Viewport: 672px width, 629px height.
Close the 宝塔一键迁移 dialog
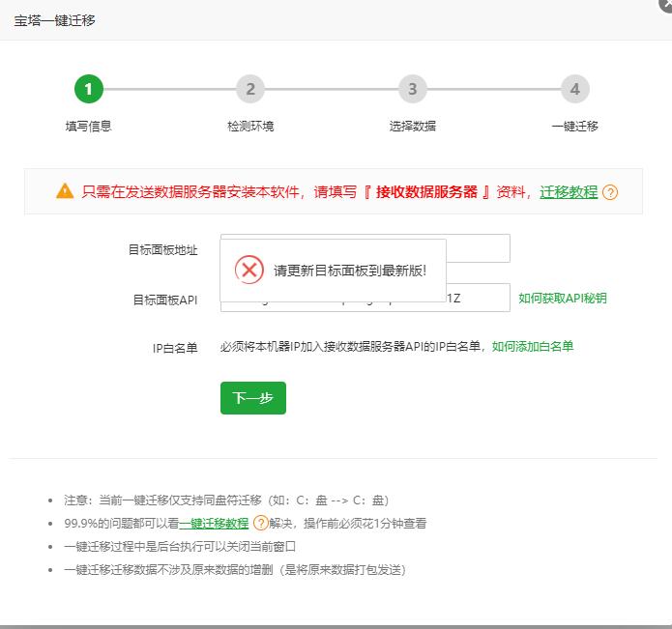pos(666,4)
